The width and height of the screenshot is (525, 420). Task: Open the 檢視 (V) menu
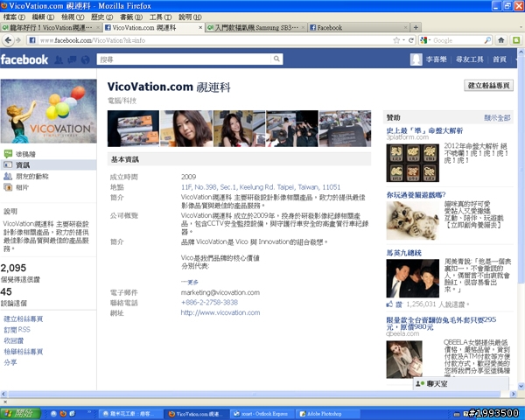pyautogui.click(x=73, y=17)
